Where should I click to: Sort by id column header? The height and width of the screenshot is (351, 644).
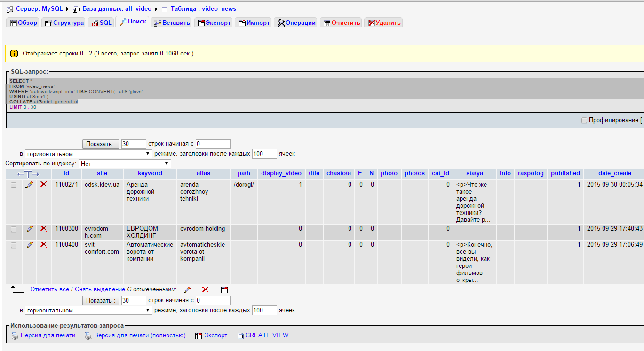(x=66, y=173)
